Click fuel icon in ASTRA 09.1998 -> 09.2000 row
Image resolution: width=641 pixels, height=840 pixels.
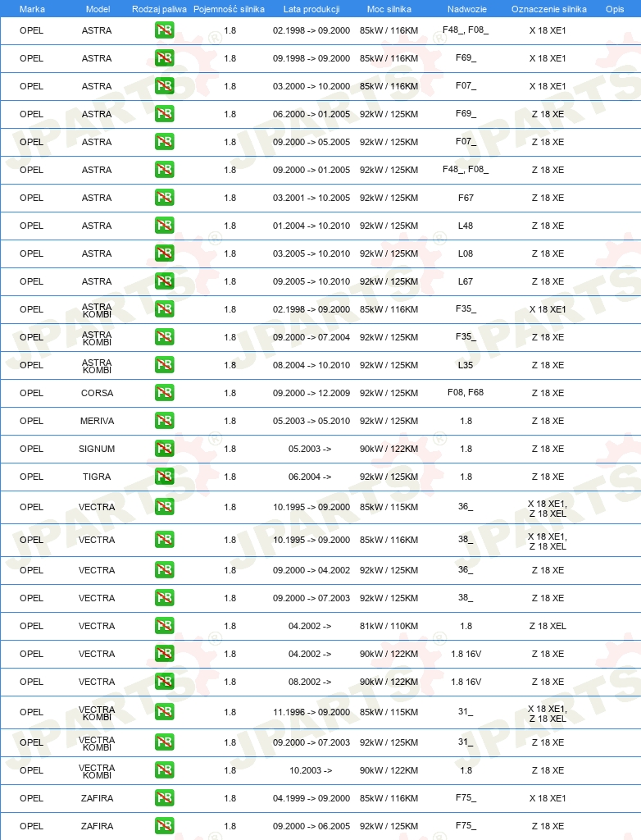(165, 58)
